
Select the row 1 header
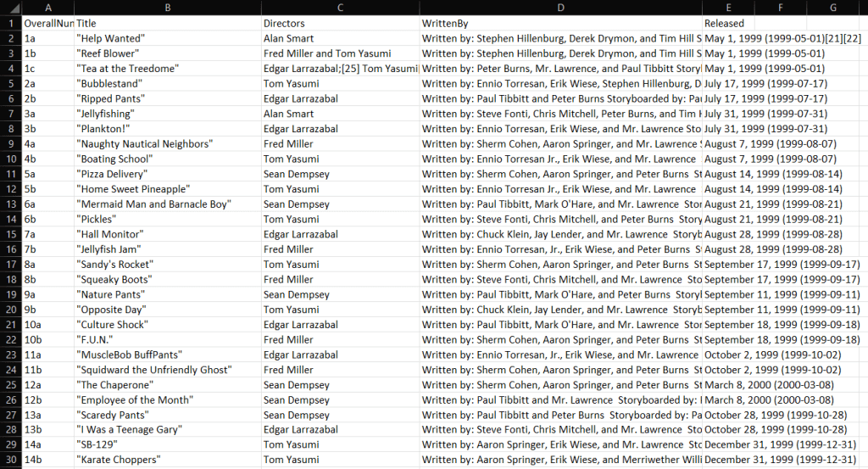[x=10, y=24]
